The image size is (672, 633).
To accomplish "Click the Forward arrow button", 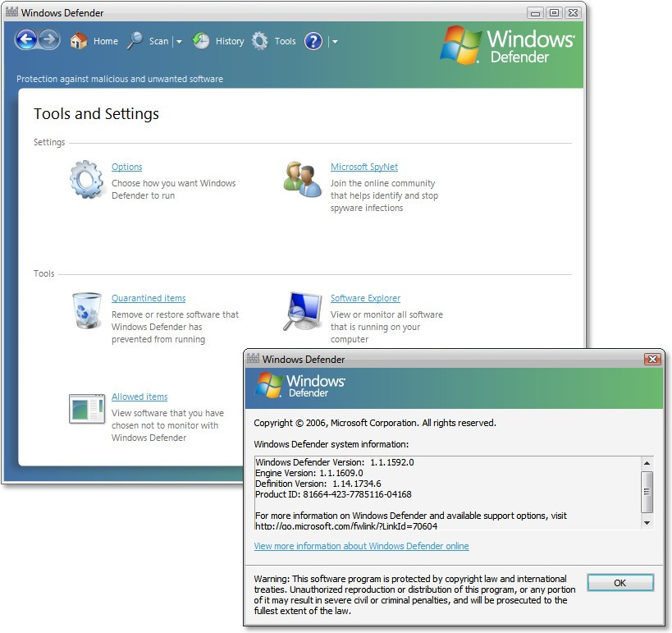I will pos(49,40).
